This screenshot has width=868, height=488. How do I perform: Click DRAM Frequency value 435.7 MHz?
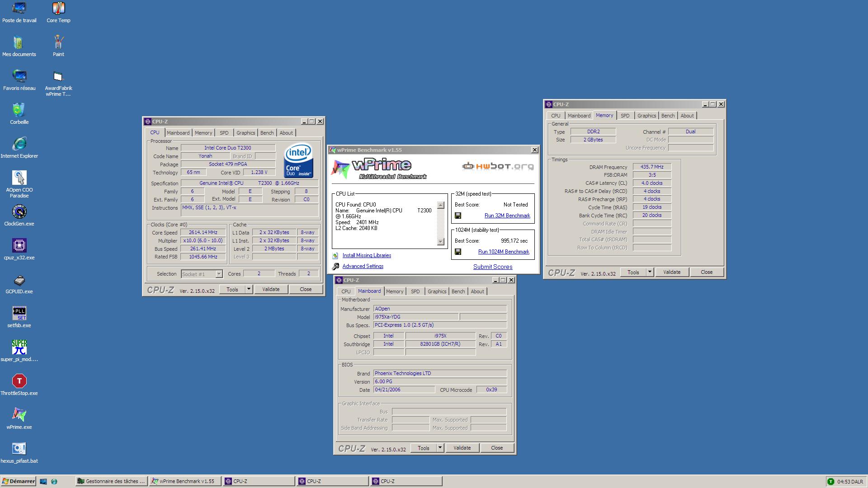[652, 167]
